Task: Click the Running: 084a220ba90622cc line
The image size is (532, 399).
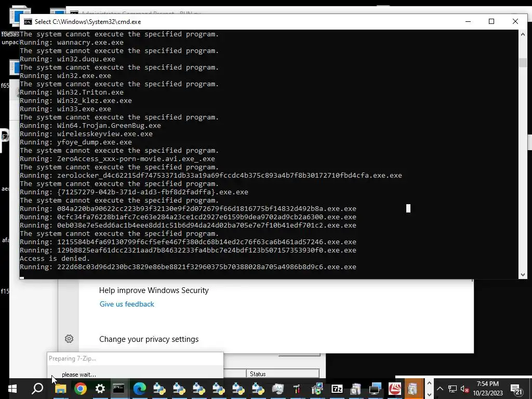Action: click(x=188, y=209)
